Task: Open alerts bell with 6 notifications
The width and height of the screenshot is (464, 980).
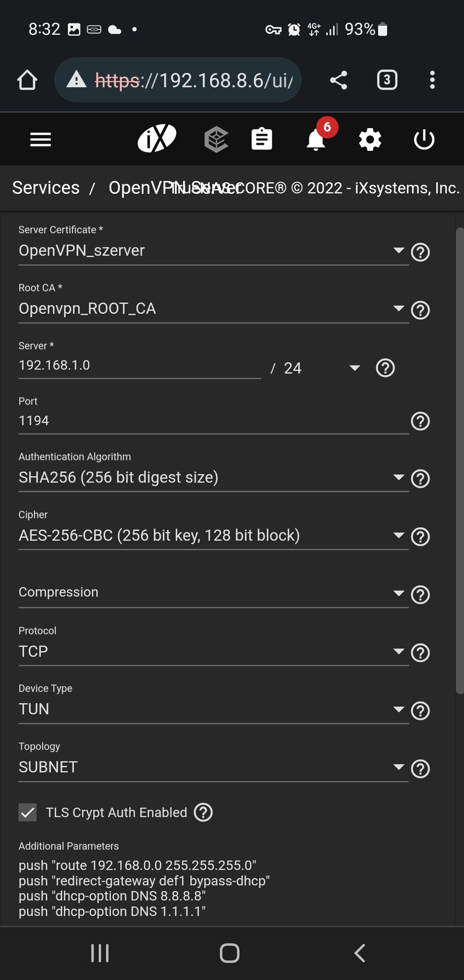Action: (316, 139)
